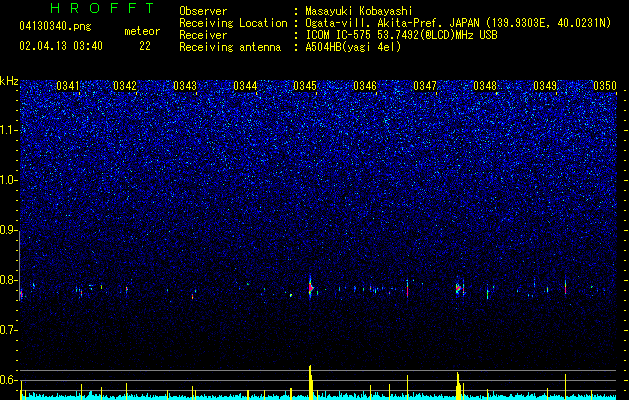Screen dimensions: 629x400
Task: Click observer name Masayuki Kobayashi
Action: (358, 11)
